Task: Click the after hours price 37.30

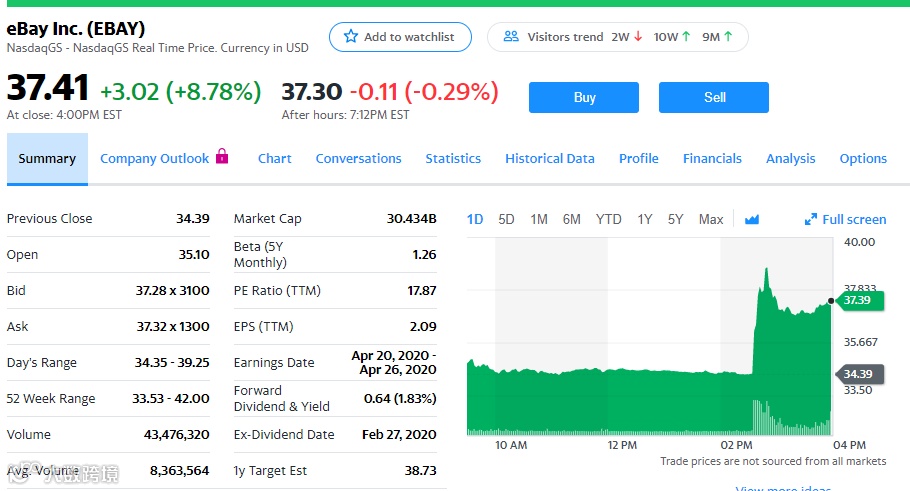Action: (x=312, y=92)
